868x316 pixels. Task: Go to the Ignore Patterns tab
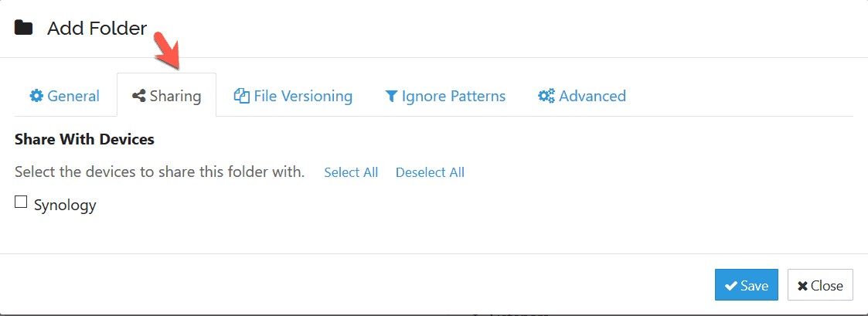tap(454, 97)
